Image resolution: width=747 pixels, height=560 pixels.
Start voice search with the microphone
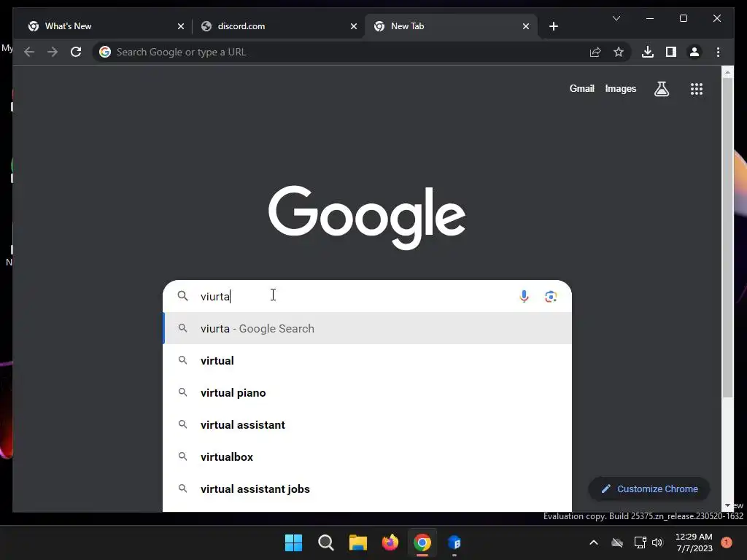(x=524, y=296)
